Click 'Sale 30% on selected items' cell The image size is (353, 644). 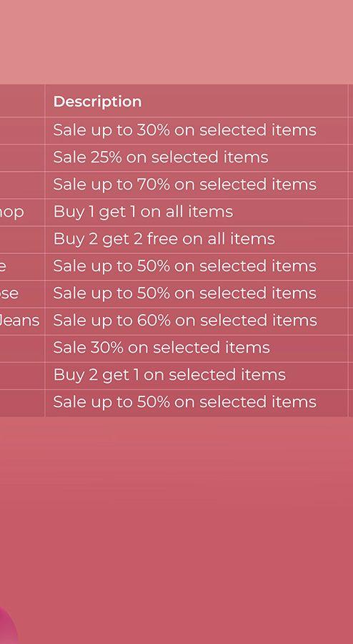[161, 348]
